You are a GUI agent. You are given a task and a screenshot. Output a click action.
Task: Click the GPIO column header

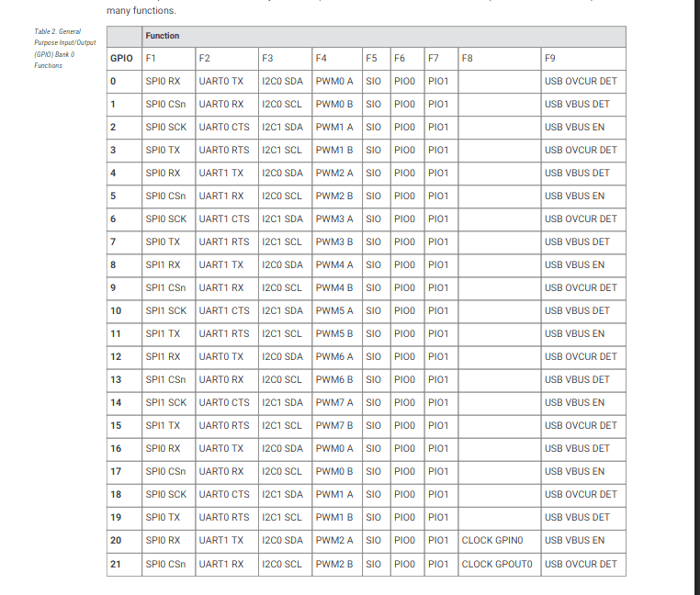click(x=122, y=58)
